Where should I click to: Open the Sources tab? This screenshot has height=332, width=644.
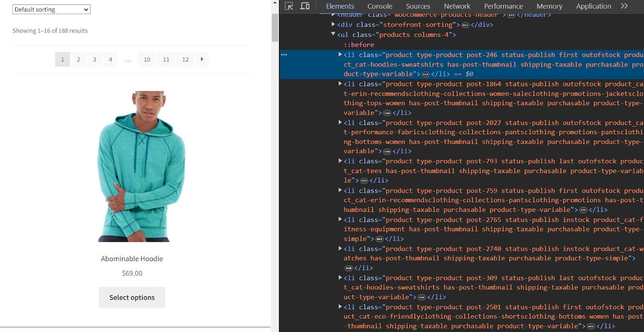418,6
